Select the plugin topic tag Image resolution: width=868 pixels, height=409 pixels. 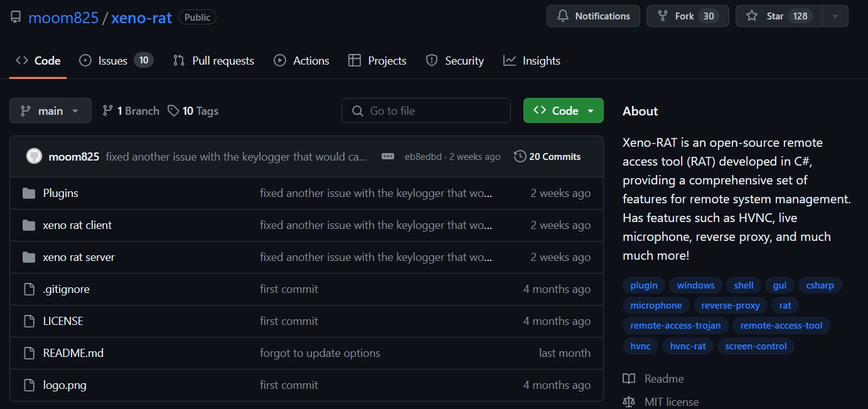[x=644, y=285]
